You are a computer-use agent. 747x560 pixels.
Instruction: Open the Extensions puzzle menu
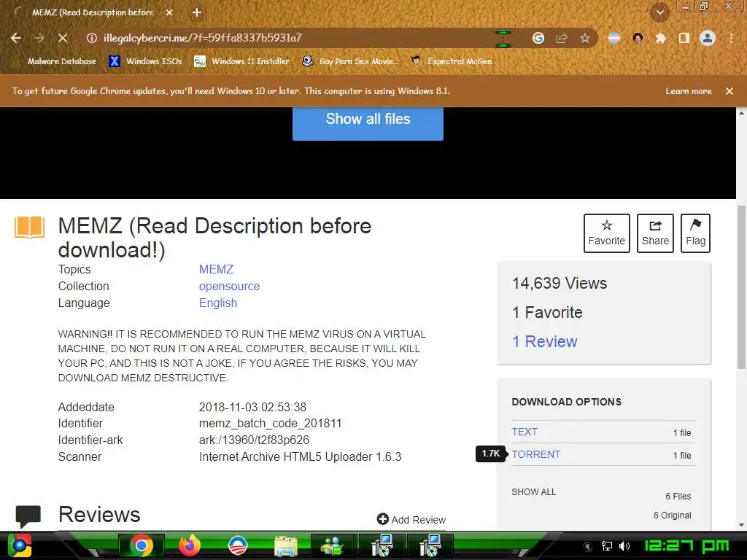(x=660, y=38)
